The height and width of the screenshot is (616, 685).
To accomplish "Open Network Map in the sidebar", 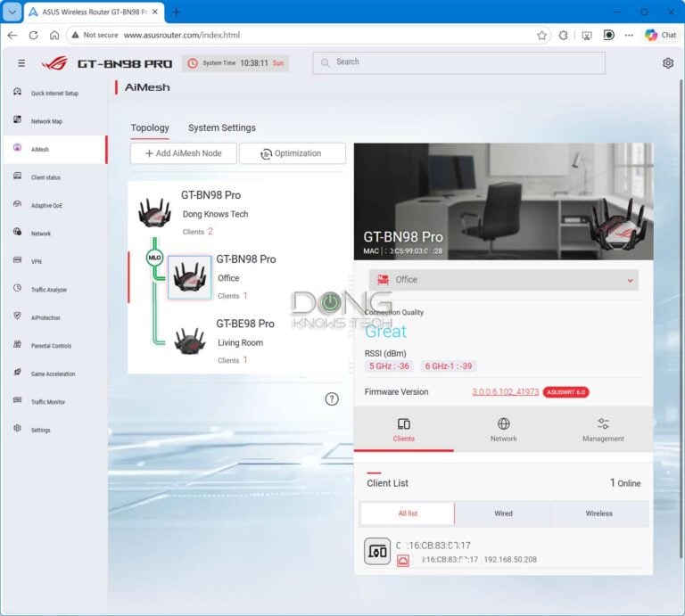I will [54, 121].
